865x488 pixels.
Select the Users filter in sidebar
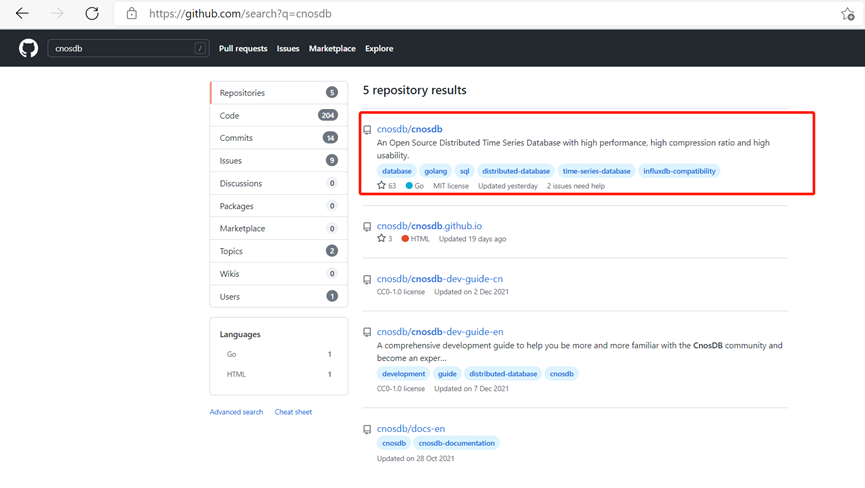click(279, 296)
